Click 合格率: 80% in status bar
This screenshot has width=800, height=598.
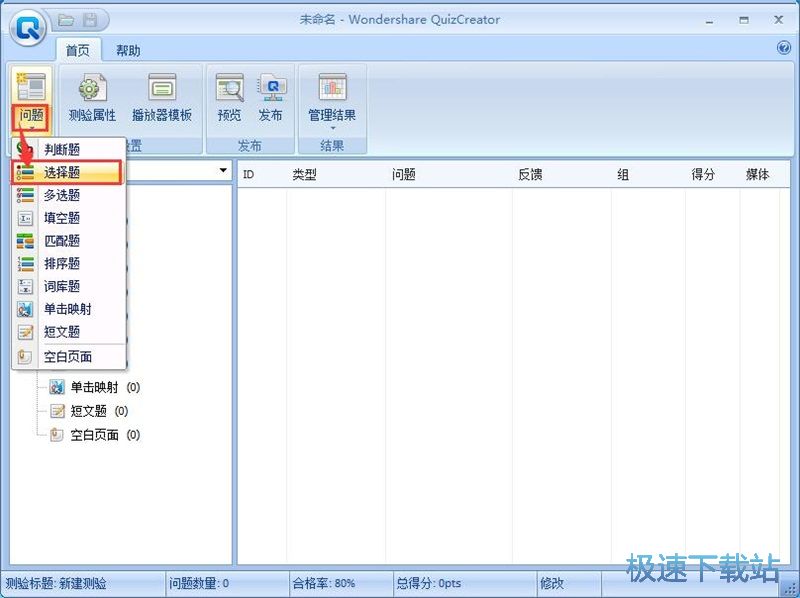pyautogui.click(x=323, y=583)
